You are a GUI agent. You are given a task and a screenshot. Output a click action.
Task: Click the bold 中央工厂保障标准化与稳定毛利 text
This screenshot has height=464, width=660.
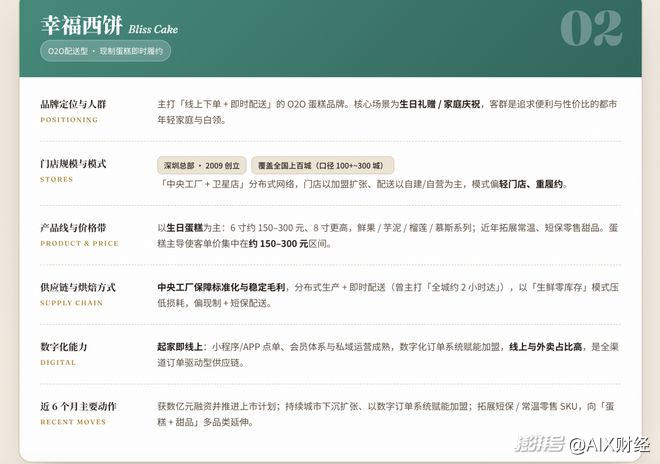tap(221, 288)
